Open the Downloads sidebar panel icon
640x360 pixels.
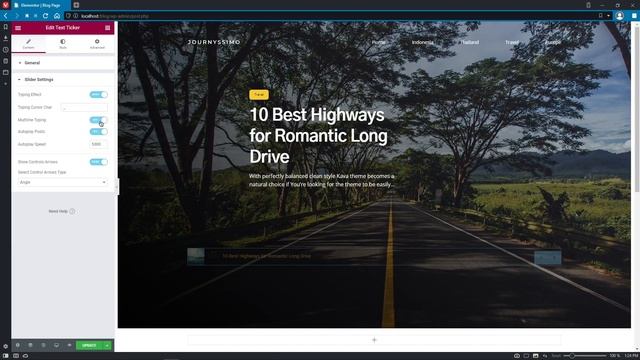5,38
